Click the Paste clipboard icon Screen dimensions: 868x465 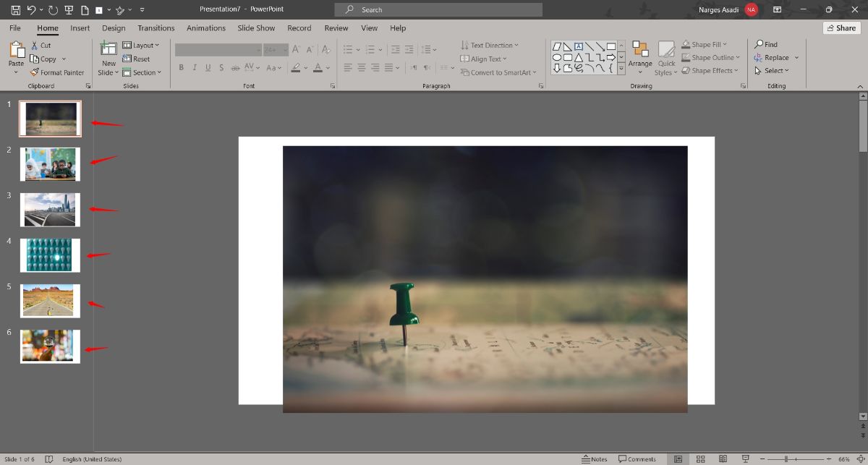pos(16,50)
